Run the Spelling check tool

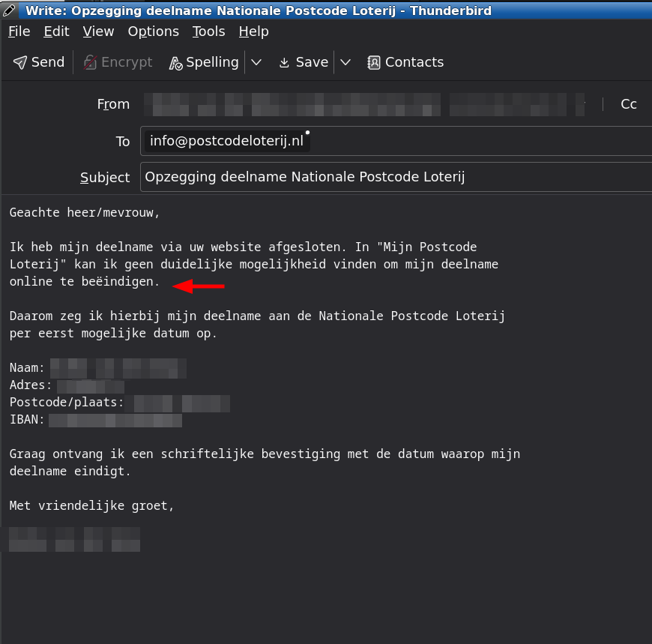pos(204,62)
